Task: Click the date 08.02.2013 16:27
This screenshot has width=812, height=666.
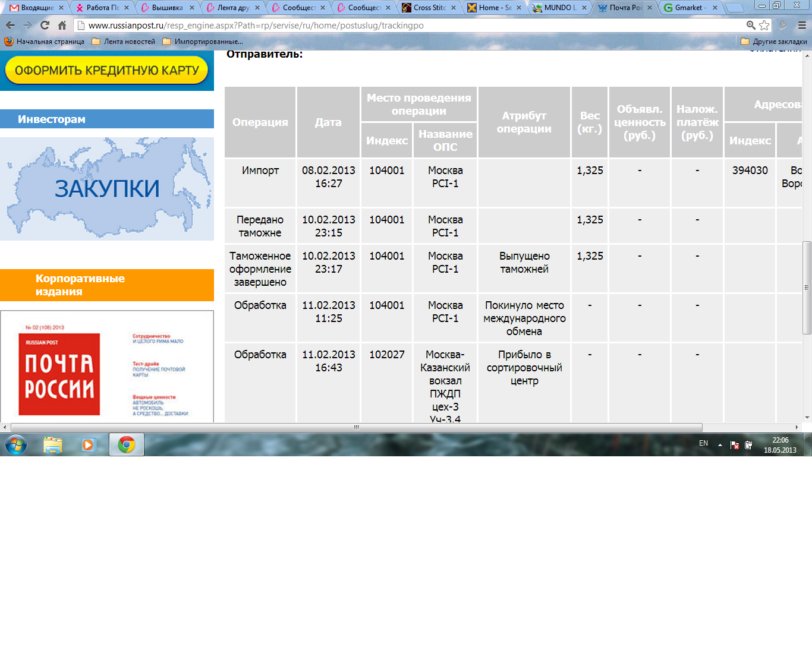Action: click(329, 177)
